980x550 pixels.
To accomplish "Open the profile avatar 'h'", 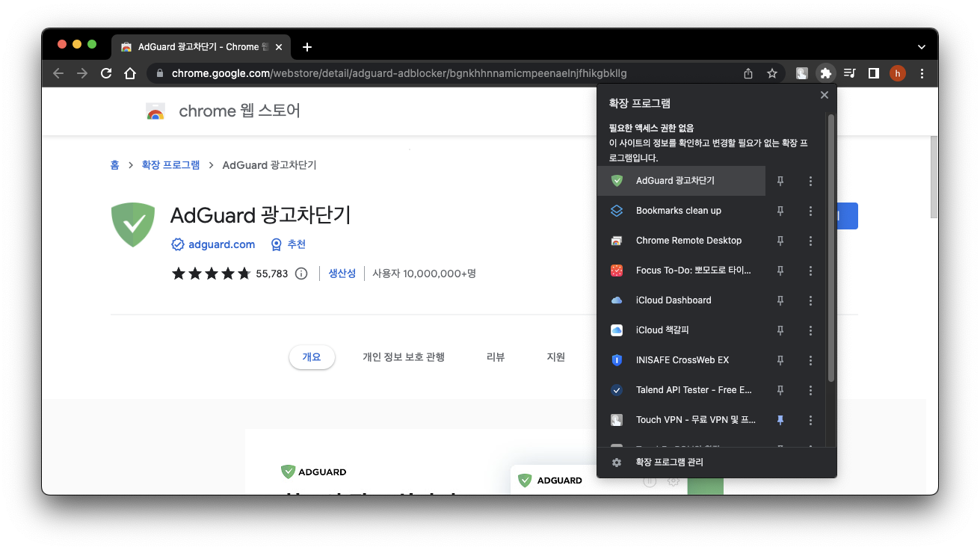I will (x=897, y=73).
